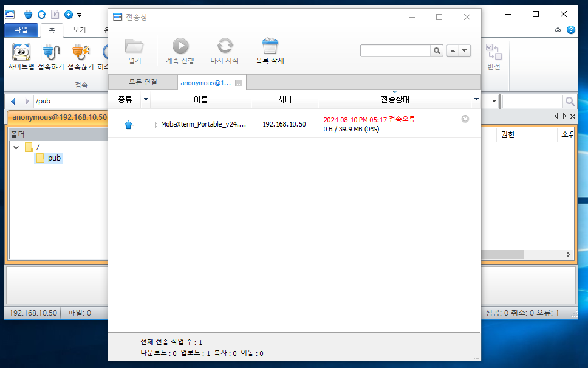This screenshot has height=368, width=588.
Task: Open the quick access toolbar customize arrow
Action: (79, 15)
